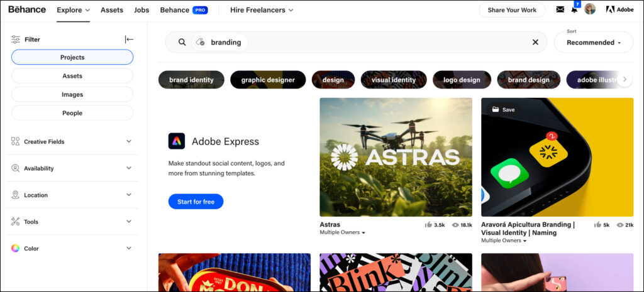The image size is (644, 292).
Task: Select the Projects filter tab
Action: (72, 57)
